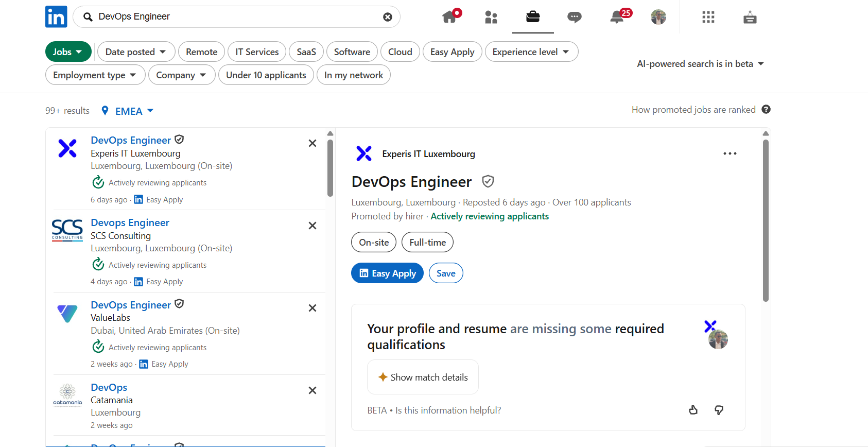The height and width of the screenshot is (447, 868).
Task: Expand the Employment type dropdown
Action: pyautogui.click(x=96, y=75)
